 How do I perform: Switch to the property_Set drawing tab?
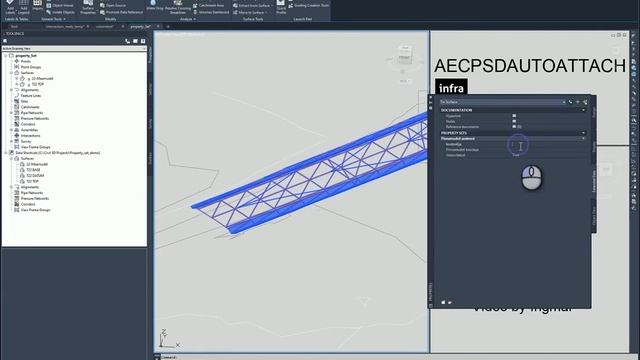pos(141,27)
